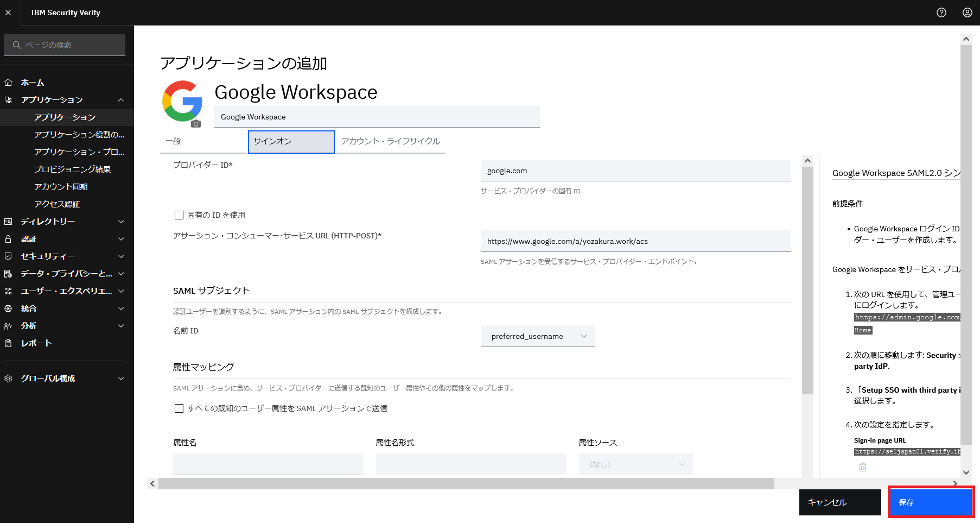Click the horizontal scrollbar at page bottom

(466, 483)
